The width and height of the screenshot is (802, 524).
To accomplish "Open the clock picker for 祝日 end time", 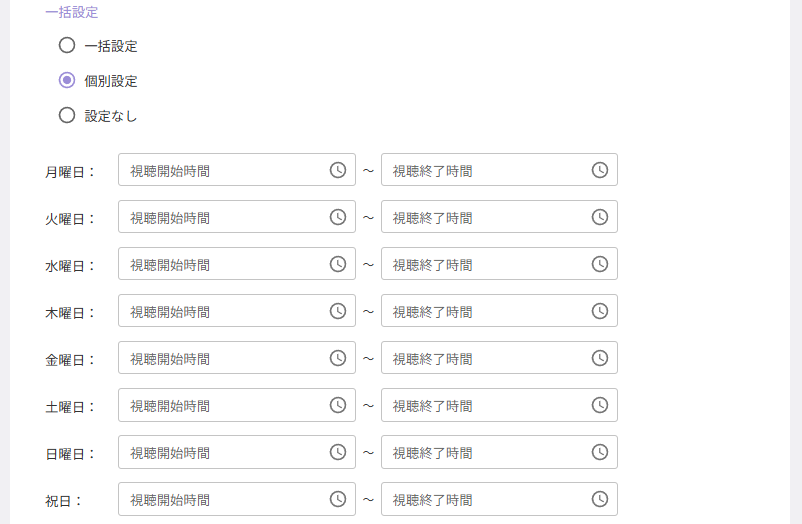I will click(599, 499).
